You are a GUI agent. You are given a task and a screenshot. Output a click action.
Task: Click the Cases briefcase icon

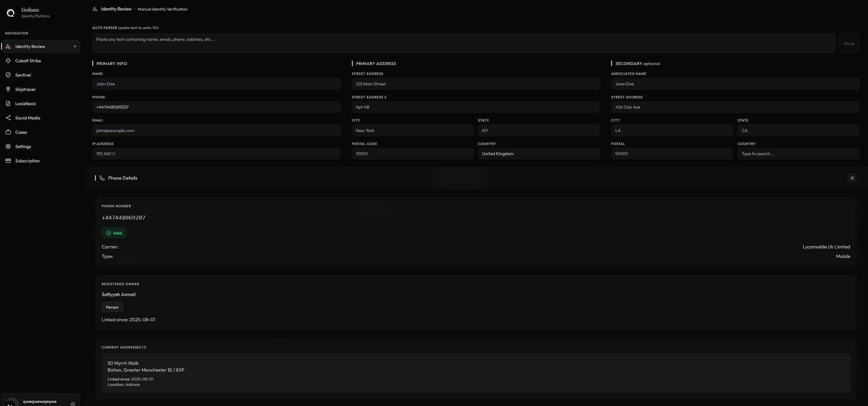tap(8, 132)
